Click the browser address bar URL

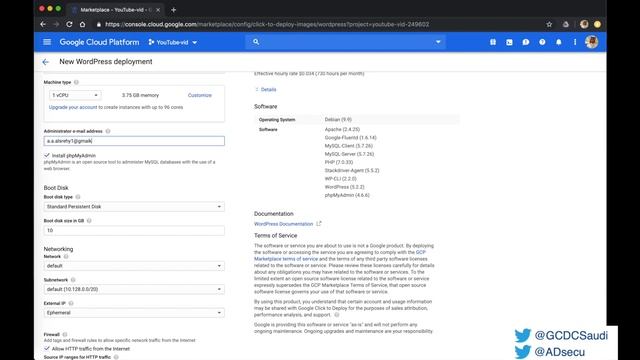267,24
